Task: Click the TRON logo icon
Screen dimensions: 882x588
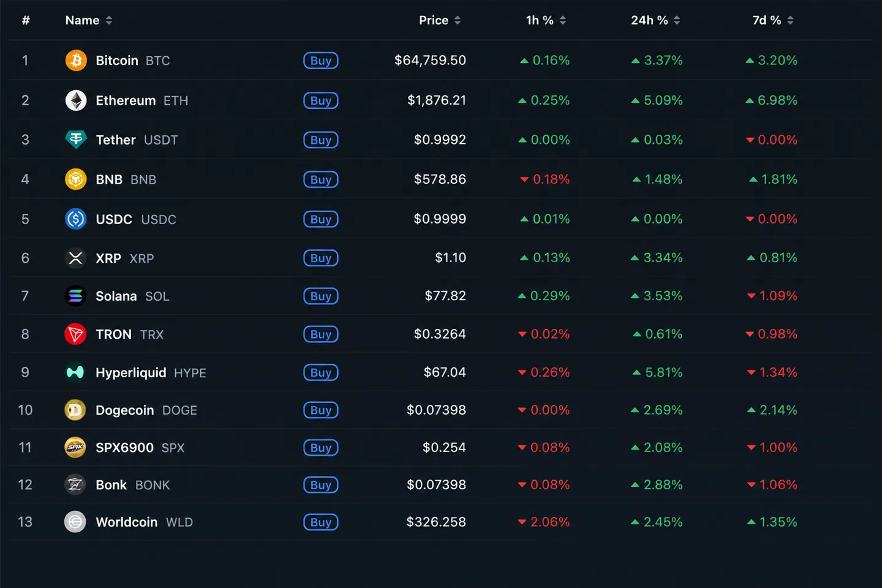Action: [x=76, y=334]
